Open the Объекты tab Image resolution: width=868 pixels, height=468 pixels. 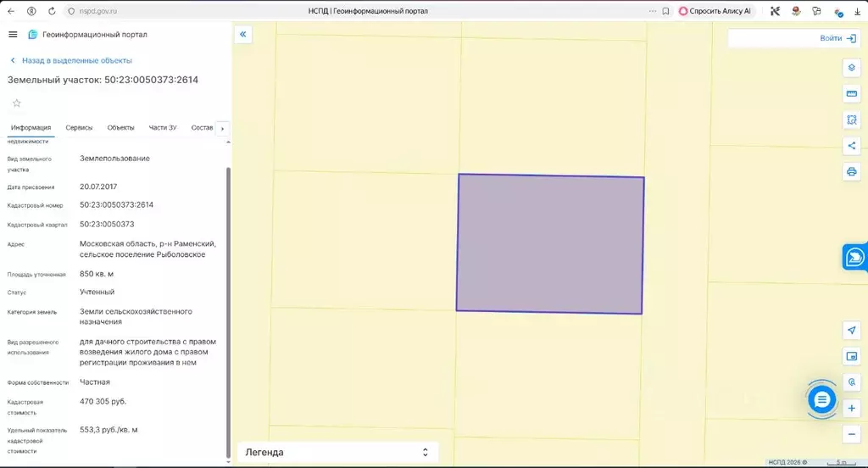[x=120, y=128]
